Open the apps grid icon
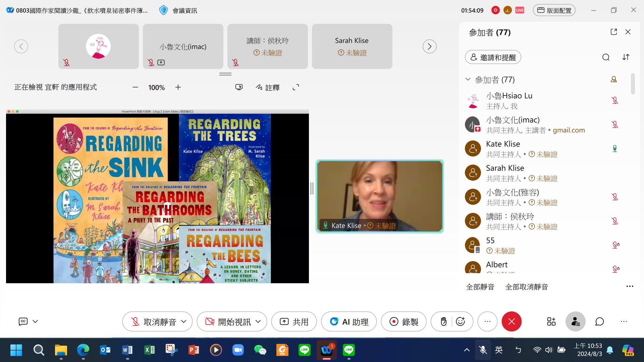Image resolution: width=644 pixels, height=362 pixels. [x=551, y=321]
